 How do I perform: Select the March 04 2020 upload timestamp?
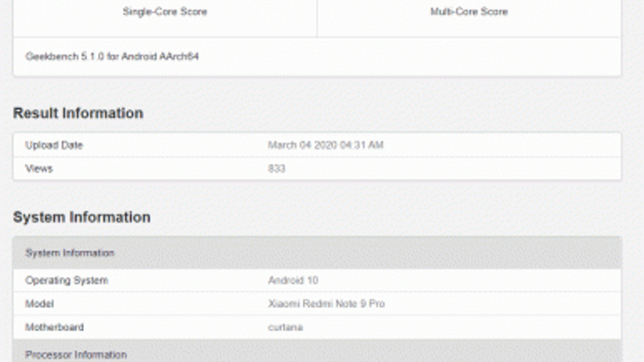point(325,145)
